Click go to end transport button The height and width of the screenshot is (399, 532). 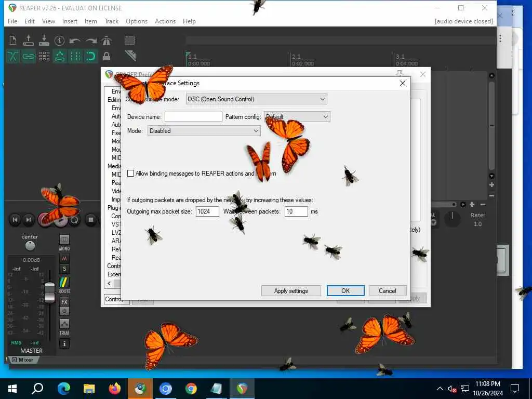[29, 220]
